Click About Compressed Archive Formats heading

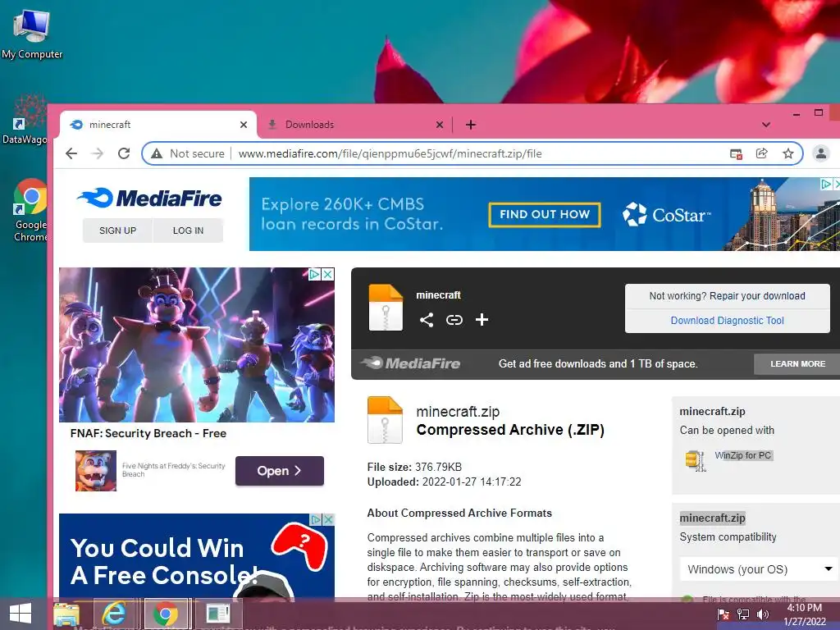(459, 513)
